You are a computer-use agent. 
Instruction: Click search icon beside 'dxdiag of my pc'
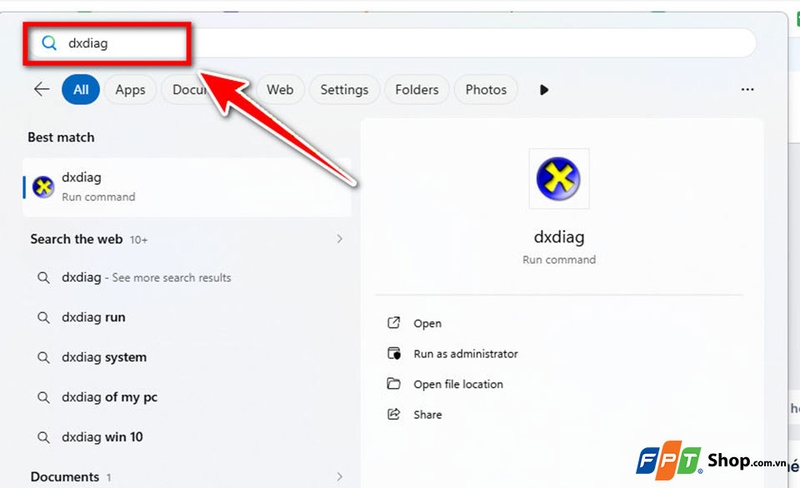click(44, 397)
